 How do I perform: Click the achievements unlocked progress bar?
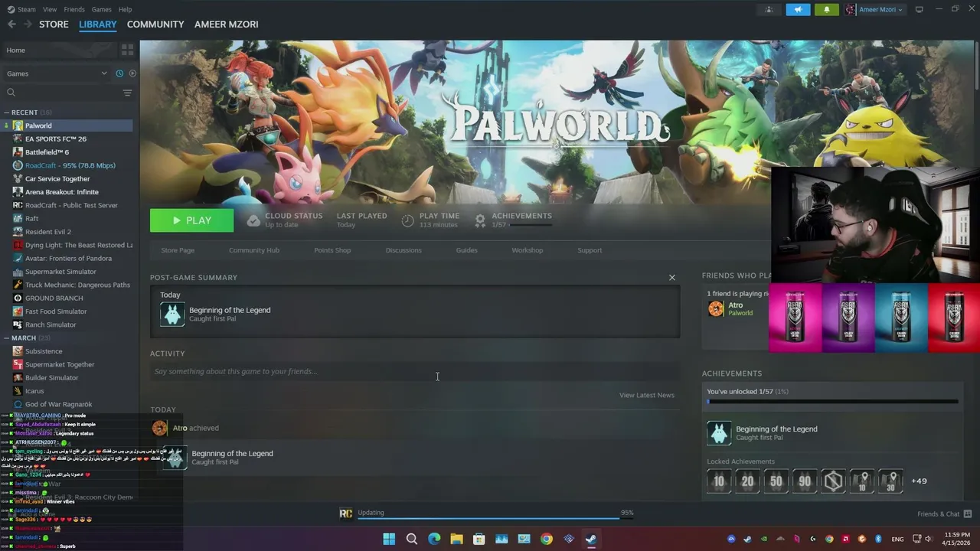(832, 402)
